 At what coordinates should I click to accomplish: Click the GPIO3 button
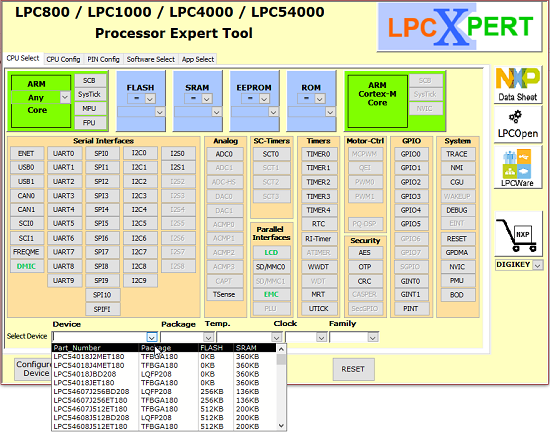click(x=411, y=196)
